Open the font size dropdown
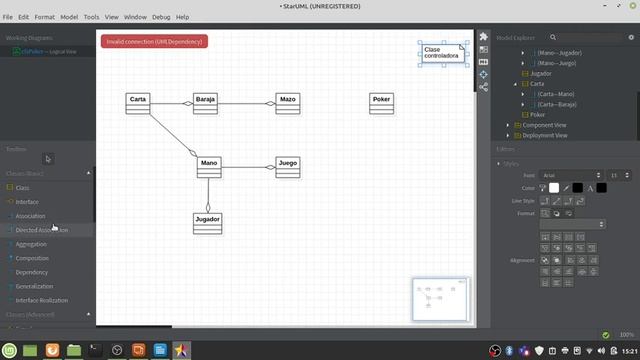 tap(619, 176)
